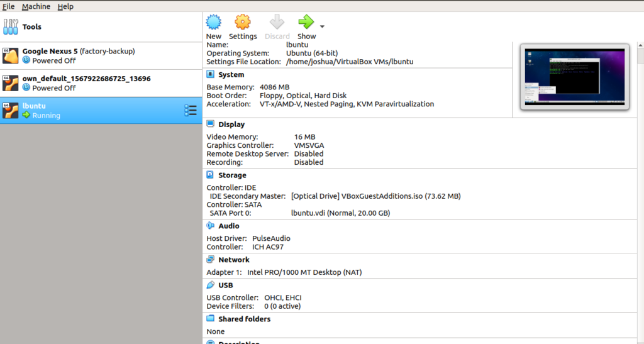The image size is (644, 344).
Task: Click the System section chip icon
Action: (x=210, y=74)
